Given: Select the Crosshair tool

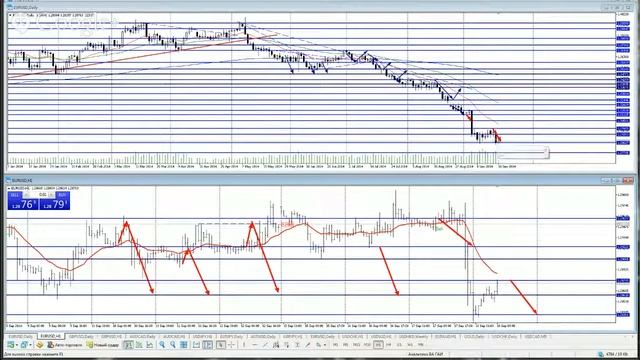Looking at the screenshot, I should point(231,345).
